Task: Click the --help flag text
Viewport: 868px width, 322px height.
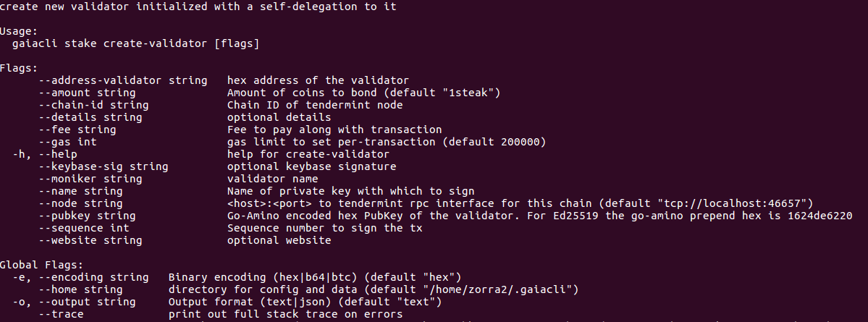Action: [58, 154]
